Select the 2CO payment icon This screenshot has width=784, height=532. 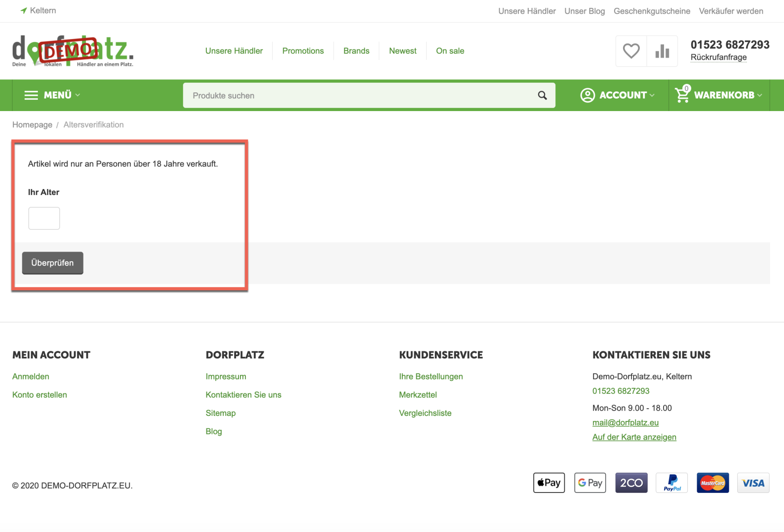tap(631, 483)
